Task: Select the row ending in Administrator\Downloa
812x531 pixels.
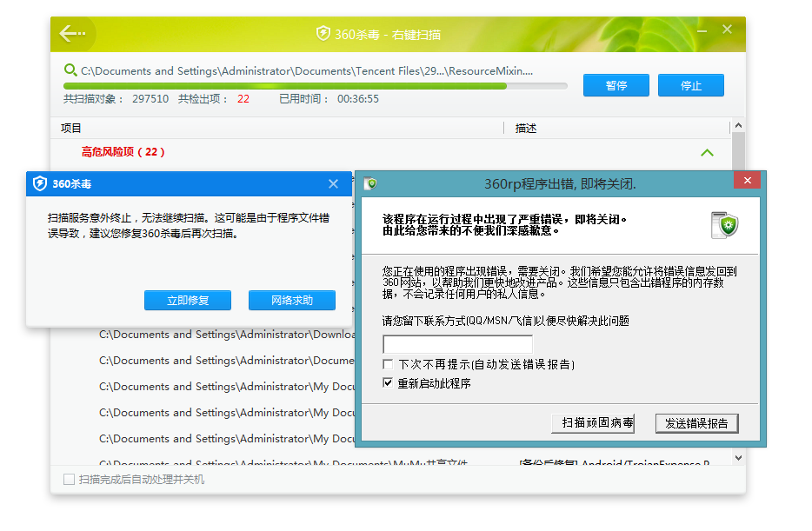Action: [227, 335]
